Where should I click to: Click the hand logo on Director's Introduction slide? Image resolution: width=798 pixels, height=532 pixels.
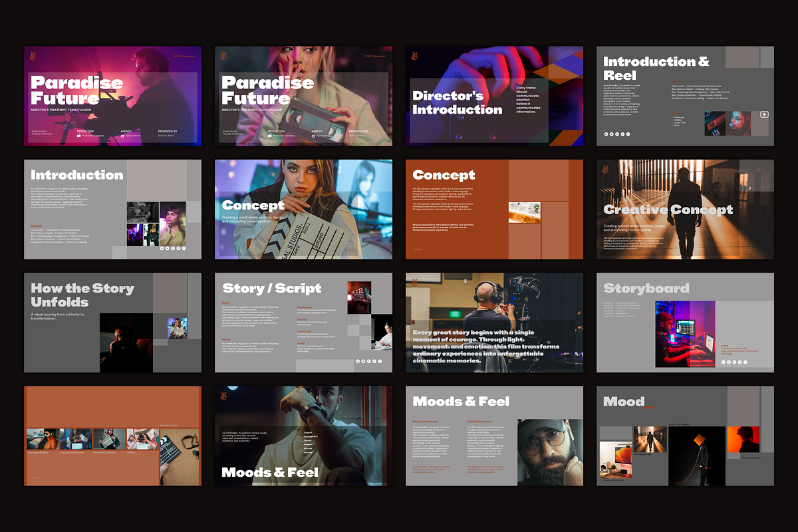point(414,56)
